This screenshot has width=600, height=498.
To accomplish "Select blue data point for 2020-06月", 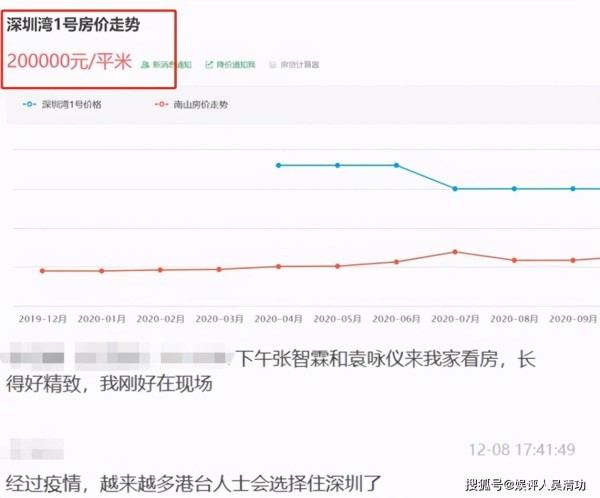I will (396, 165).
